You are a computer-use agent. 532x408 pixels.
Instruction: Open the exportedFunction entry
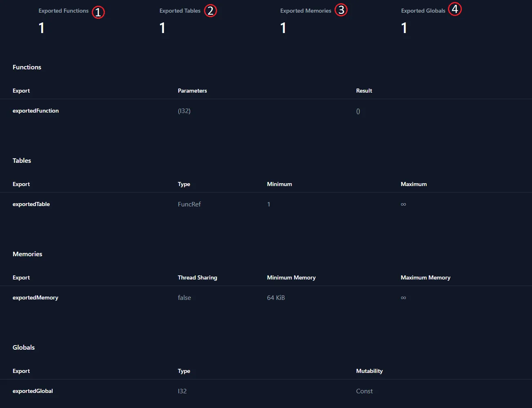tap(35, 111)
